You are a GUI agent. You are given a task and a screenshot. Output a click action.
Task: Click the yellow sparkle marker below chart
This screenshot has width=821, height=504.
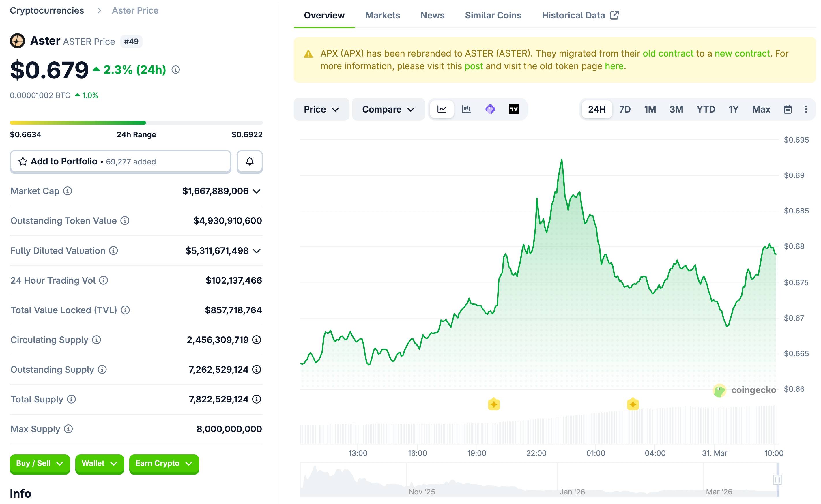coord(494,404)
